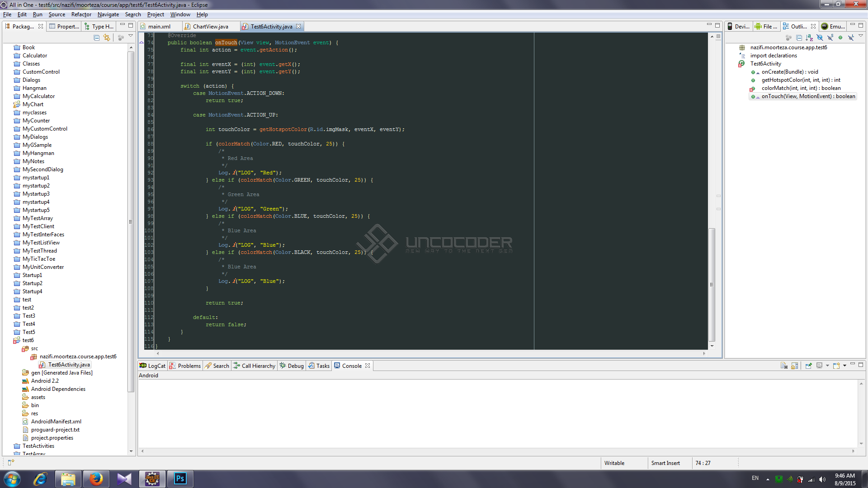Open the File menu

(x=7, y=14)
